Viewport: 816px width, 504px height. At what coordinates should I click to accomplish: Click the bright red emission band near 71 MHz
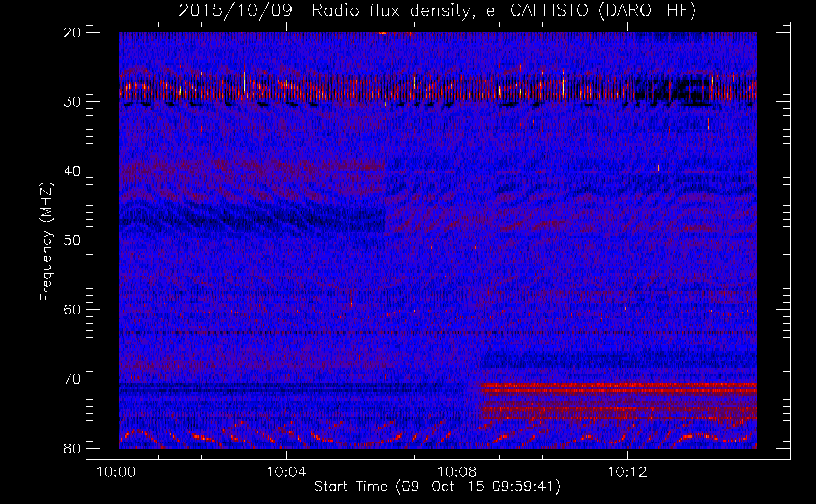[618, 388]
